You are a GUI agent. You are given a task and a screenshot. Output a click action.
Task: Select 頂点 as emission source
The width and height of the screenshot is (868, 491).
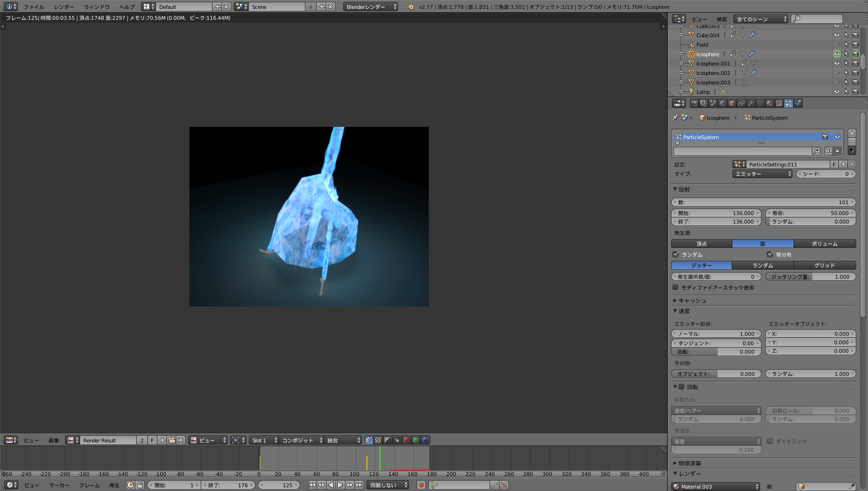click(x=702, y=244)
